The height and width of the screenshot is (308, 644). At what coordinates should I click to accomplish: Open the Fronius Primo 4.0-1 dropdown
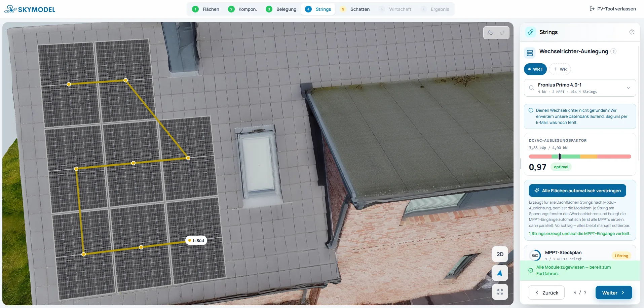580,88
